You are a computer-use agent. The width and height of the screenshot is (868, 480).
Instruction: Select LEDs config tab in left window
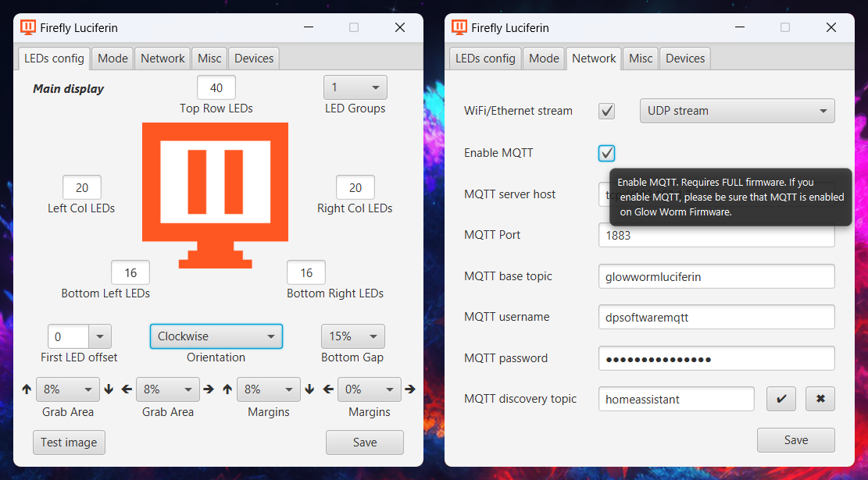(x=54, y=59)
